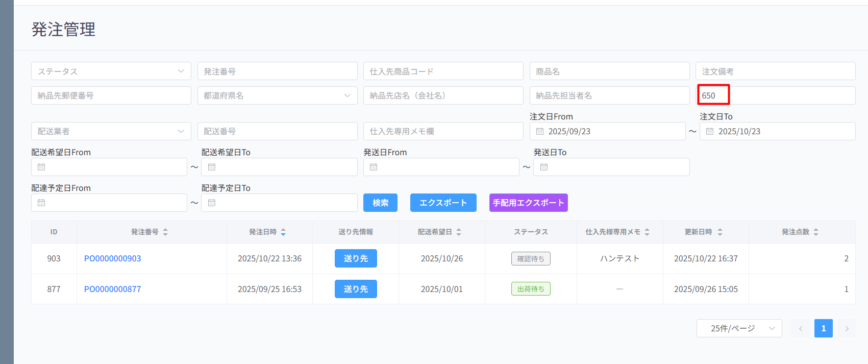Click calendar icon in 注文日To field
This screenshot has height=364, width=868.
[x=710, y=131]
